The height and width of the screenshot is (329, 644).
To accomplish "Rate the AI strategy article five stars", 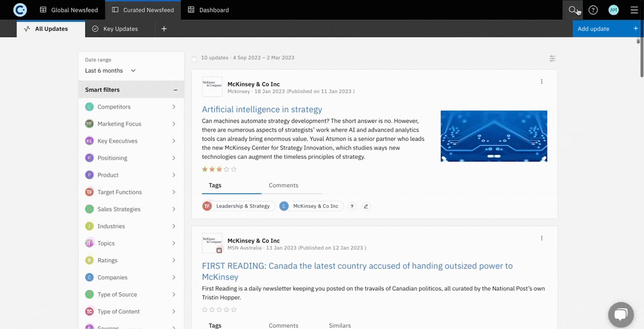I will [234, 170].
